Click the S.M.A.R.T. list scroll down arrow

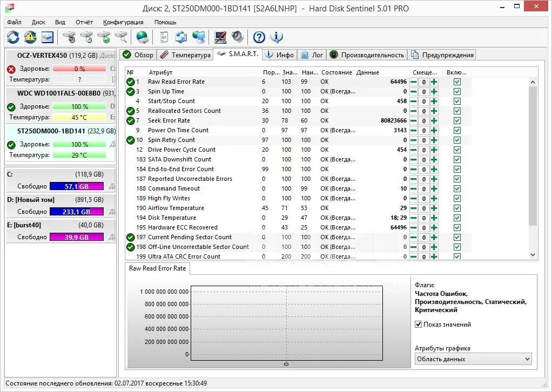[x=533, y=255]
